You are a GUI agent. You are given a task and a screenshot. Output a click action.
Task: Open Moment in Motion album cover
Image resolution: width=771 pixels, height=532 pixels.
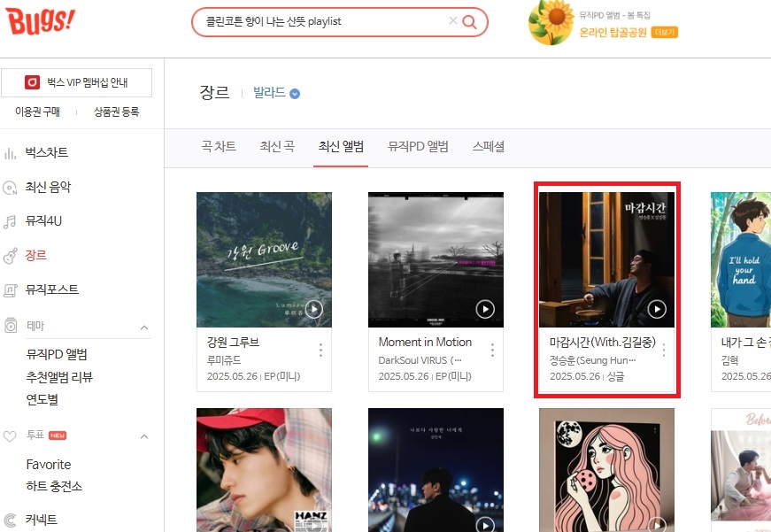pos(436,259)
